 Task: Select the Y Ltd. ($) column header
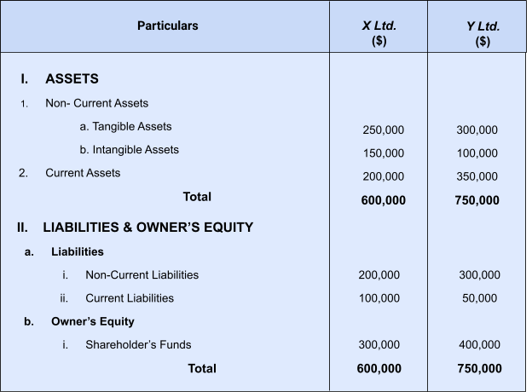coord(483,33)
